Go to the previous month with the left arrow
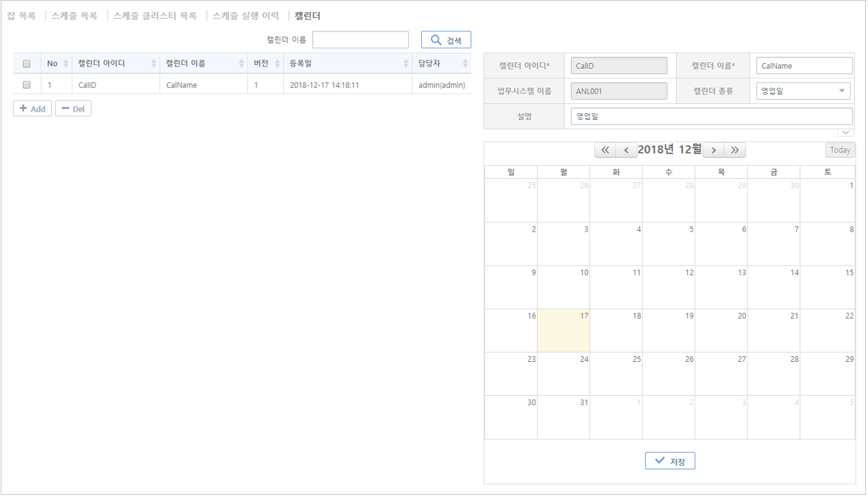Viewport: 868px width, 497px height. click(x=626, y=150)
